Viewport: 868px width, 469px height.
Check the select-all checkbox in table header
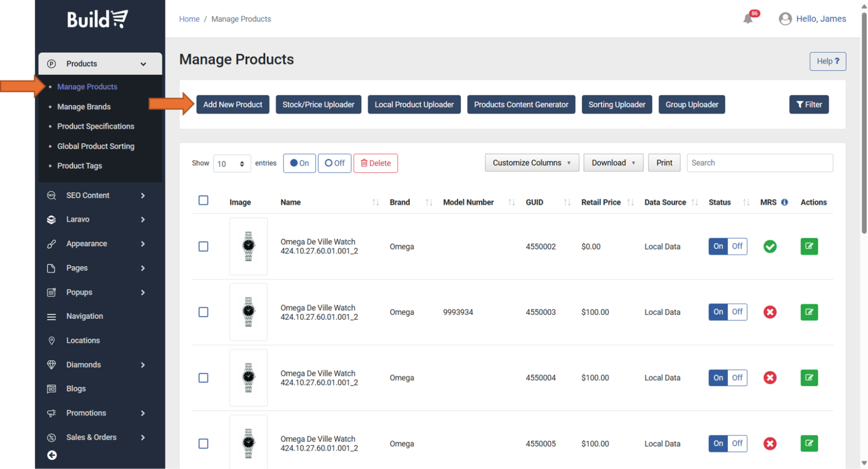point(203,200)
